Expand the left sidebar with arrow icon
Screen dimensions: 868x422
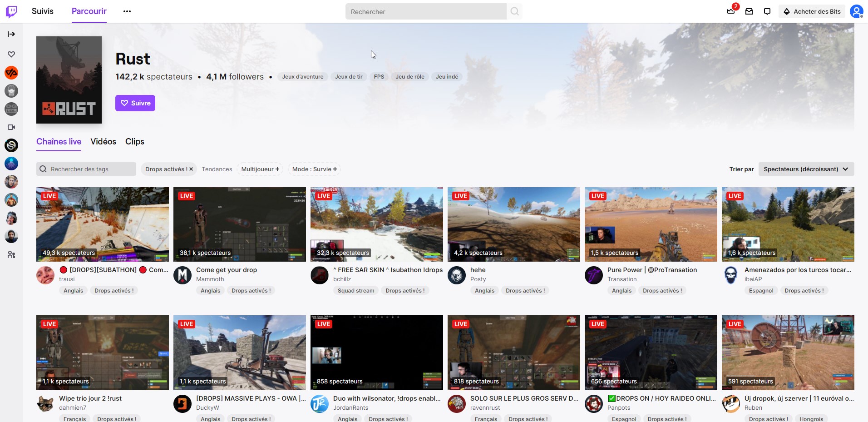coord(11,34)
